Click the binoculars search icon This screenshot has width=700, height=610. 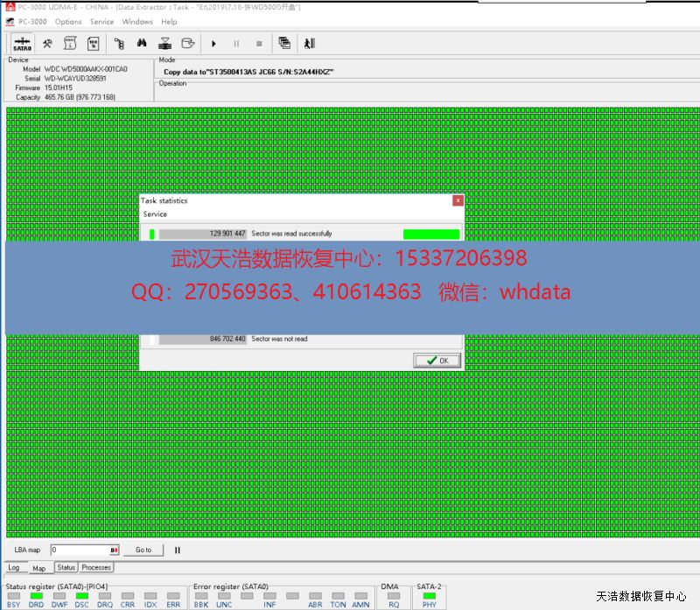[141, 43]
